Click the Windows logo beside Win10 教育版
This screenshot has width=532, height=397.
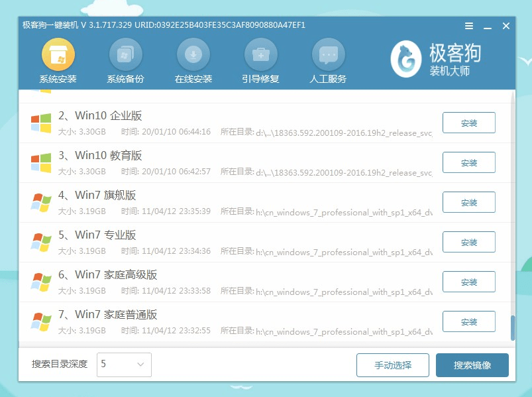tap(41, 162)
